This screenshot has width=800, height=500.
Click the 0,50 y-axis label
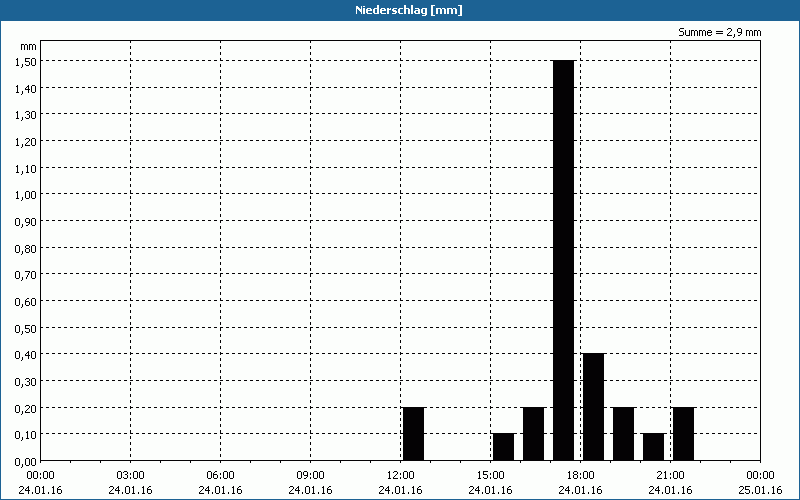[26, 329]
